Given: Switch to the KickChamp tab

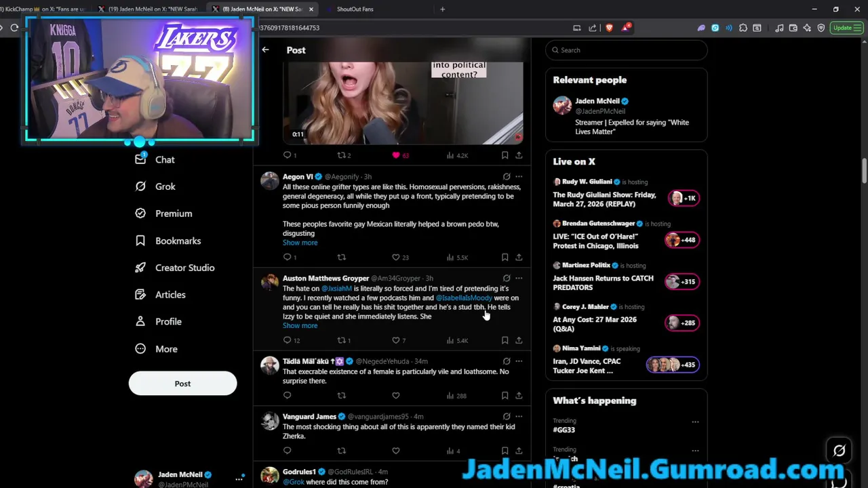Looking at the screenshot, I should point(44,9).
